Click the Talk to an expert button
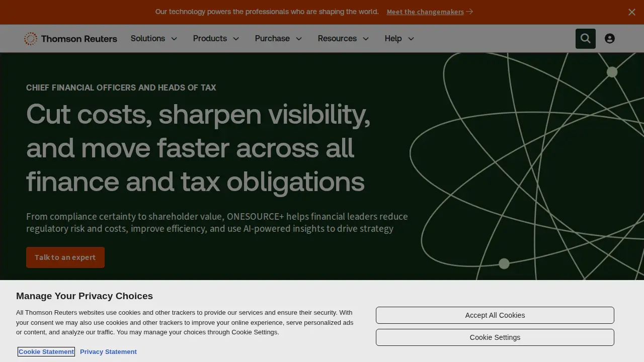The width and height of the screenshot is (644, 362). [65, 257]
